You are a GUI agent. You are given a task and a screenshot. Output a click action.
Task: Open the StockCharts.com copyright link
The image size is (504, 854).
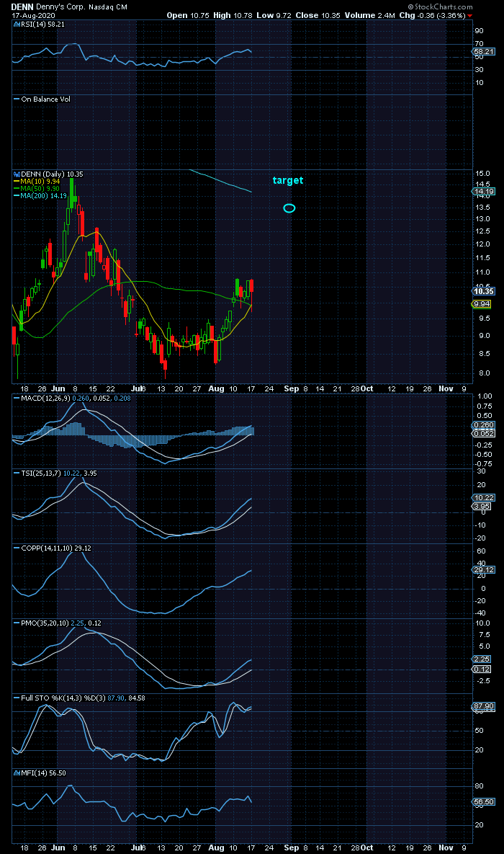coord(441,6)
